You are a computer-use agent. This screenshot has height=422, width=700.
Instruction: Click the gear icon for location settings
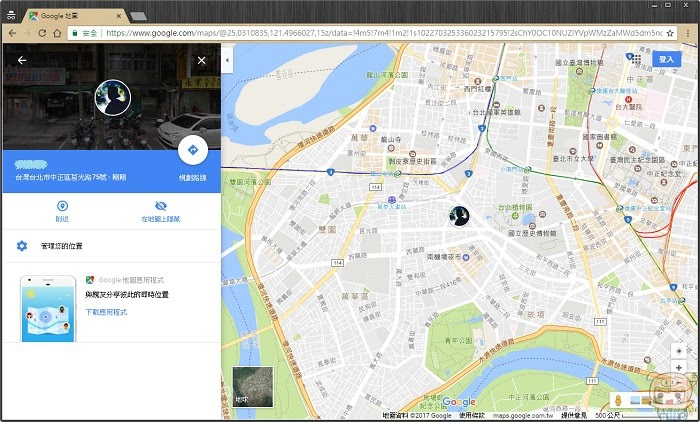point(22,246)
